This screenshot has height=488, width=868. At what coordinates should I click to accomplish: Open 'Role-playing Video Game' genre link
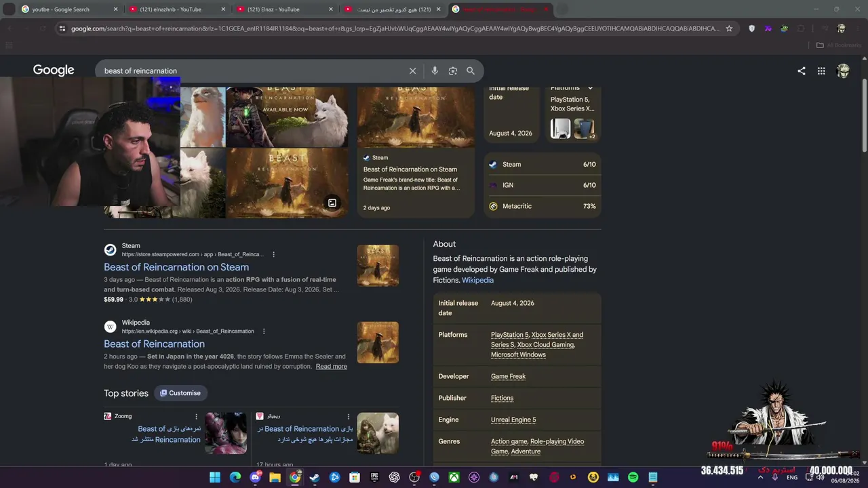[537, 446]
